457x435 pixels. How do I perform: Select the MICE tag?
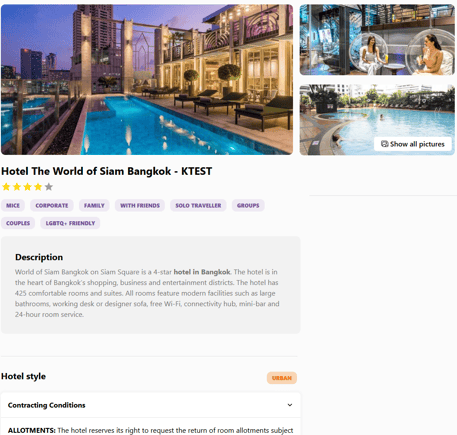click(x=13, y=205)
